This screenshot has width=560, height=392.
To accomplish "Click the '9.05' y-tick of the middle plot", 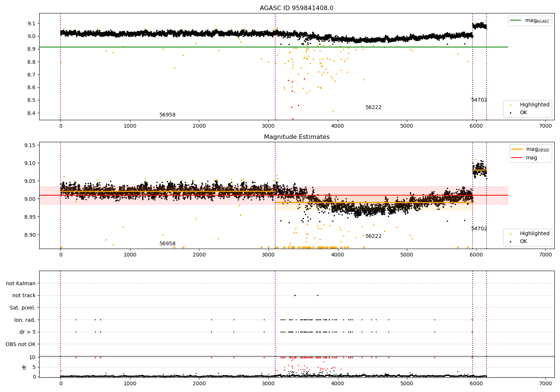I will coord(30,181).
